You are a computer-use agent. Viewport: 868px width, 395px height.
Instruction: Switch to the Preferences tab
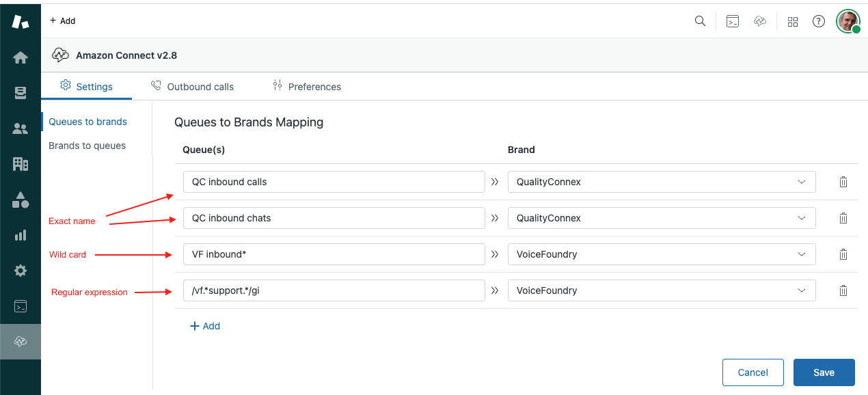307,87
